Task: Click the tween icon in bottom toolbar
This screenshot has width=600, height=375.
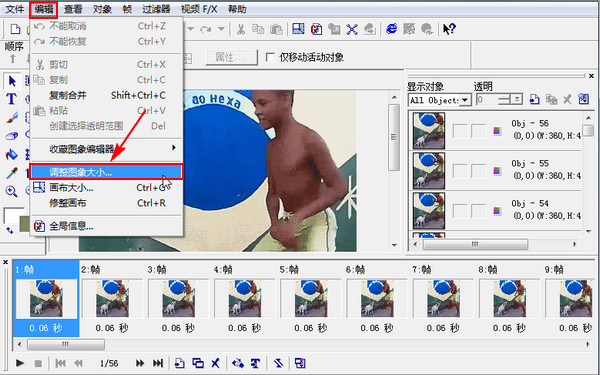Action: click(x=238, y=363)
